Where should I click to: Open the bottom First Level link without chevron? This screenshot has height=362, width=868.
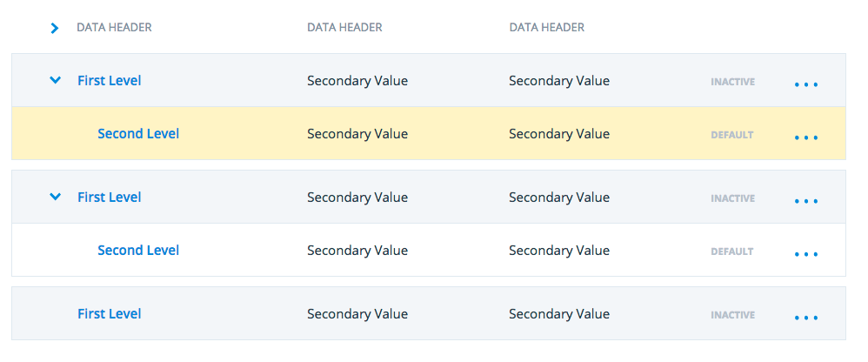pyautogui.click(x=109, y=314)
